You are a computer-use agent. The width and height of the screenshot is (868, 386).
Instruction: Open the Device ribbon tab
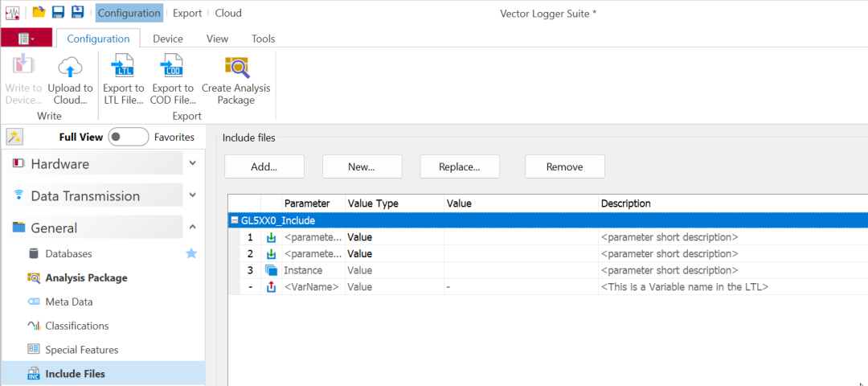click(168, 39)
